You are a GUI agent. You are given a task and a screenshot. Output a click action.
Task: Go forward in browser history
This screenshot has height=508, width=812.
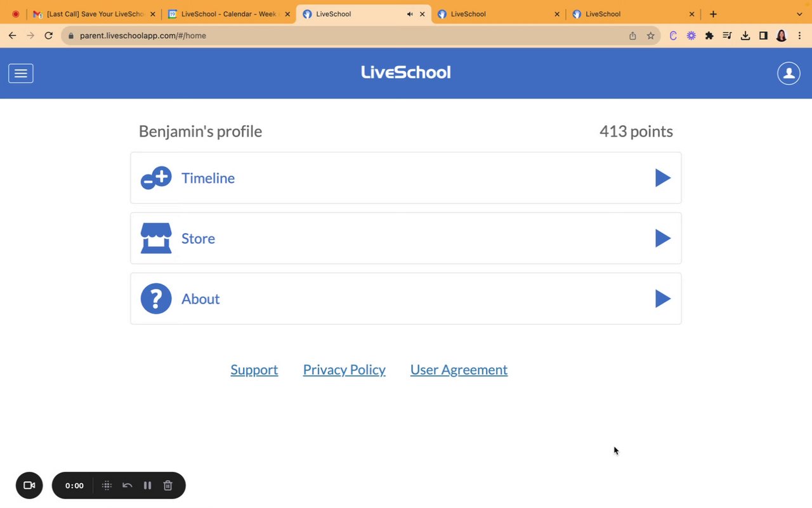[30, 36]
